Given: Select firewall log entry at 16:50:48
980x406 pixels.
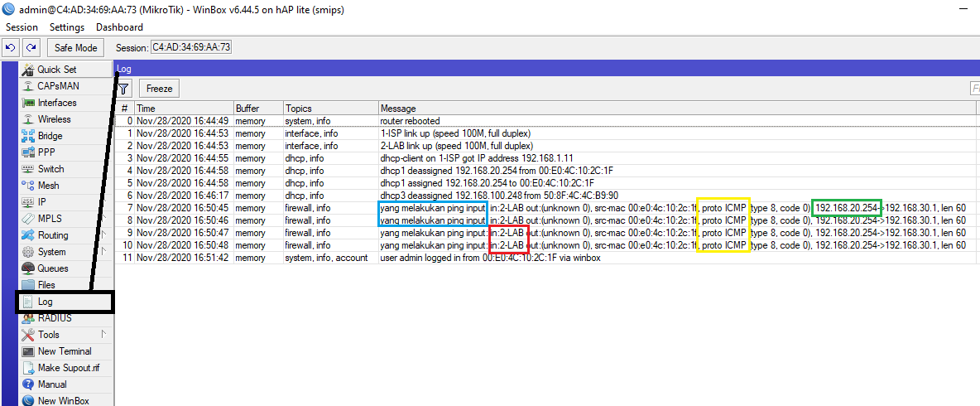Looking at the screenshot, I should tap(547, 245).
